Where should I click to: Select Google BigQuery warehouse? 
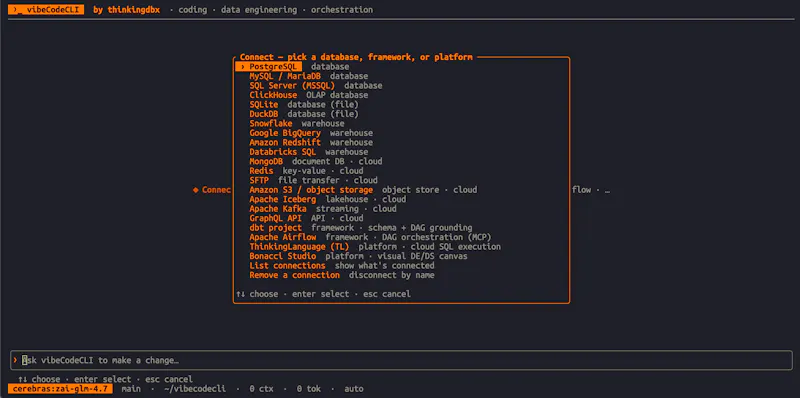[311, 133]
